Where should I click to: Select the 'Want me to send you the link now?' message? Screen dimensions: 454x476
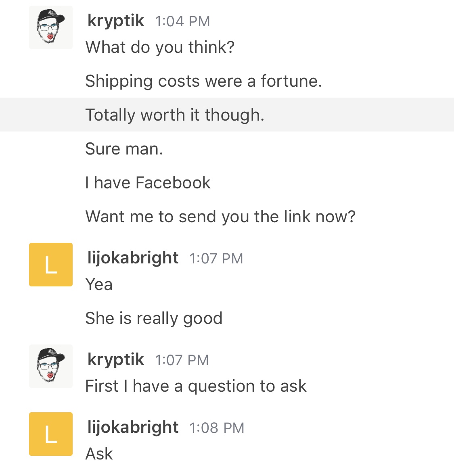coord(220,217)
